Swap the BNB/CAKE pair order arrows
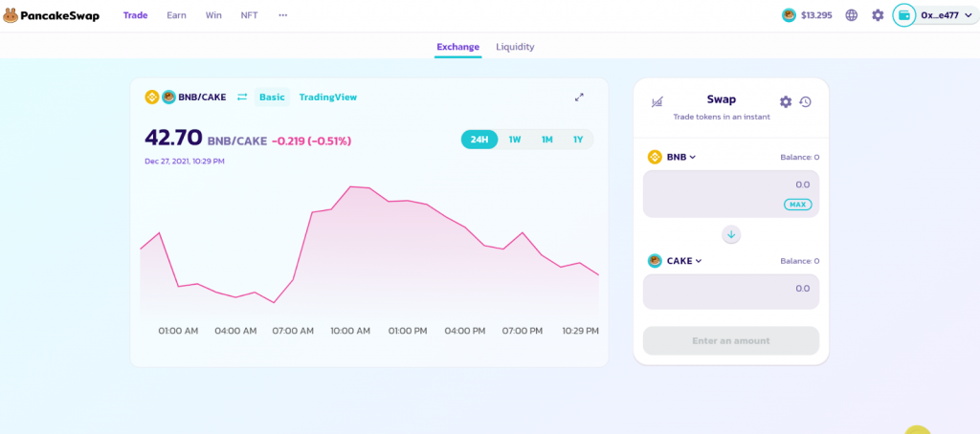The image size is (980, 434). [x=242, y=97]
